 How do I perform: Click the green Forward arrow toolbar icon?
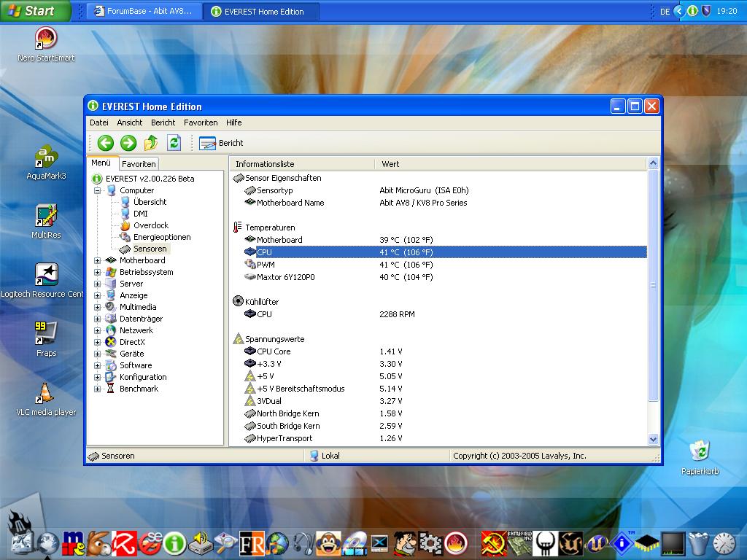128,143
